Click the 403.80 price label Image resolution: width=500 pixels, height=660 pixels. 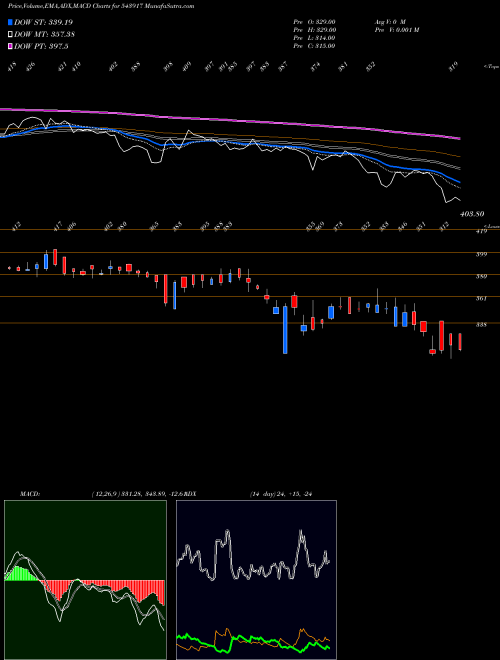(x=472, y=214)
